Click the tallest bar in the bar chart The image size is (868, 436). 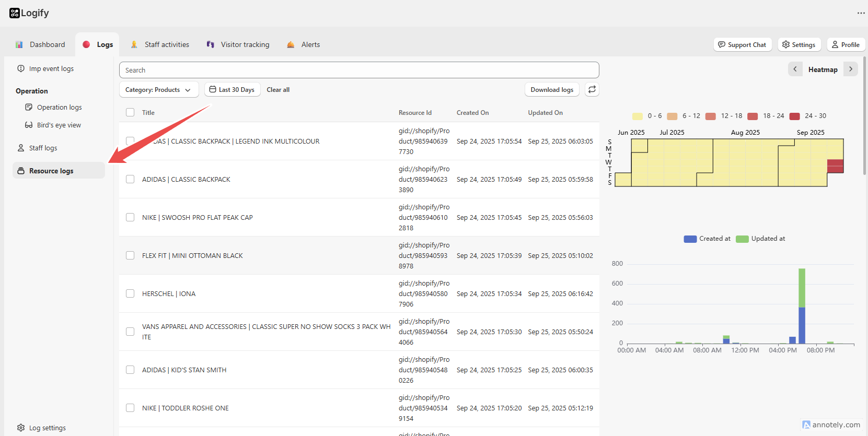tap(802, 305)
